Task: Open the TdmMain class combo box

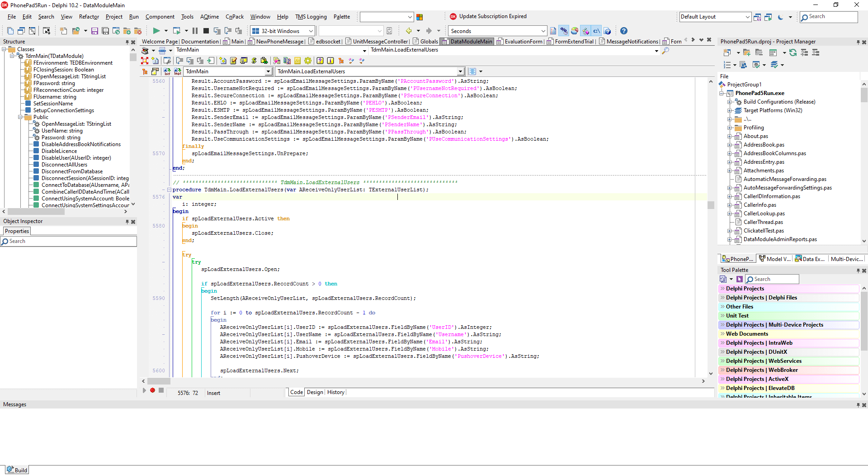Action: point(268,71)
